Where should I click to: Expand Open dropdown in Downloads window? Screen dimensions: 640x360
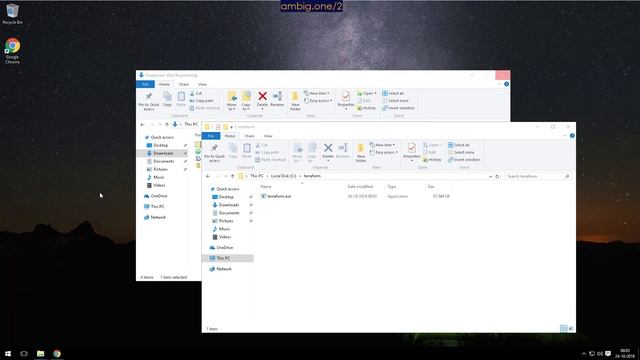coord(367,93)
